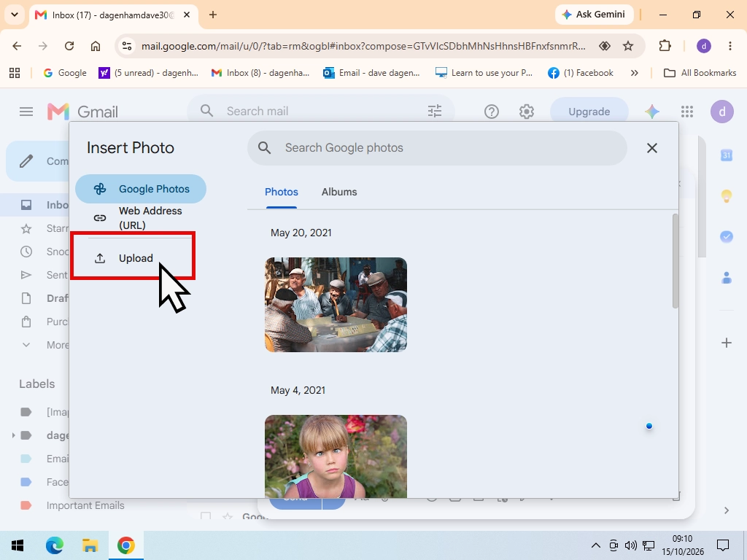747x560 pixels.
Task: Expand the dage... label tree arrow
Action: 13,435
